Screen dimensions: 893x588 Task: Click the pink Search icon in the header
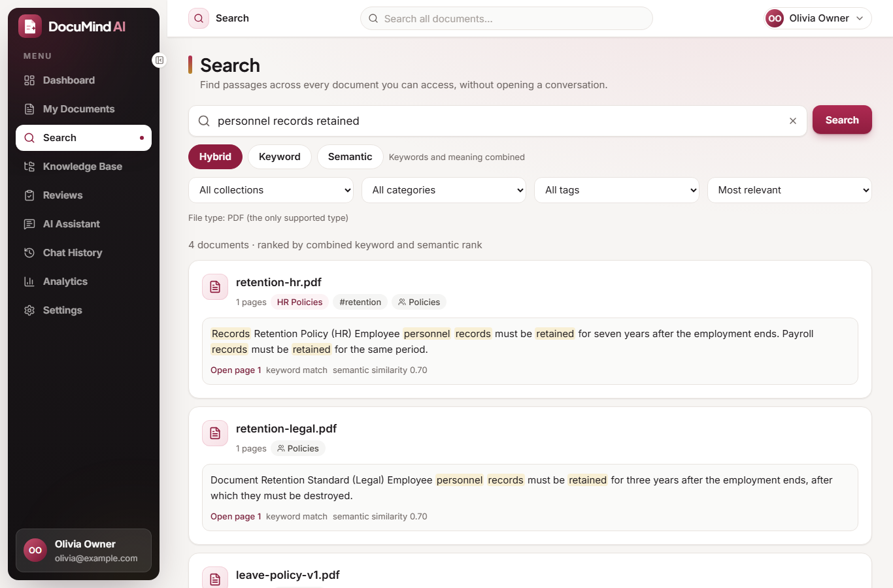[199, 18]
